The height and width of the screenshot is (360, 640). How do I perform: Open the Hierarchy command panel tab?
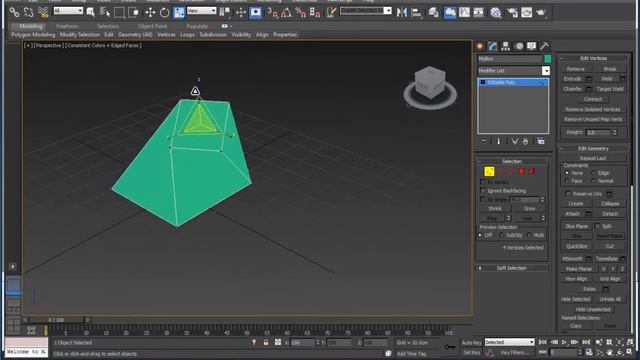coord(506,46)
